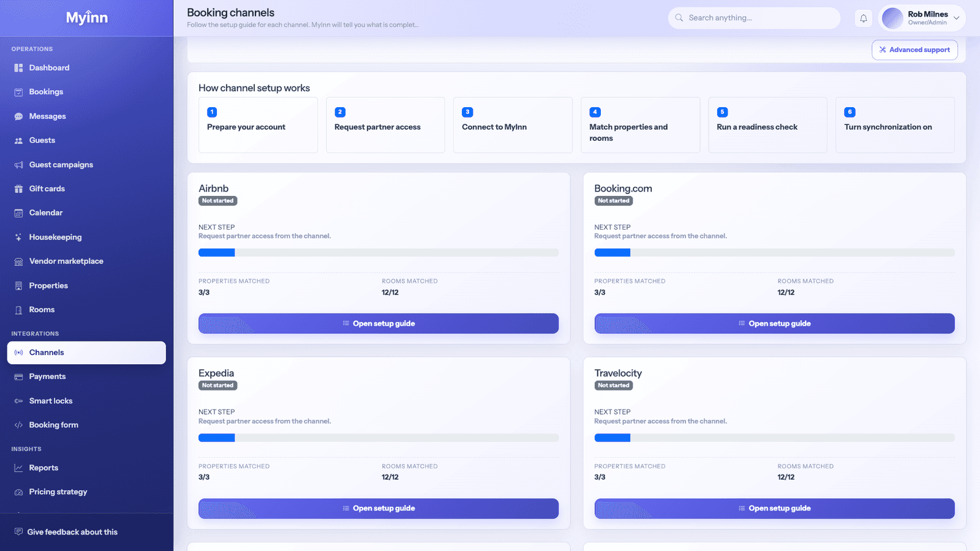Click the Advanced support button
This screenshot has width=980, height=551.
(914, 50)
